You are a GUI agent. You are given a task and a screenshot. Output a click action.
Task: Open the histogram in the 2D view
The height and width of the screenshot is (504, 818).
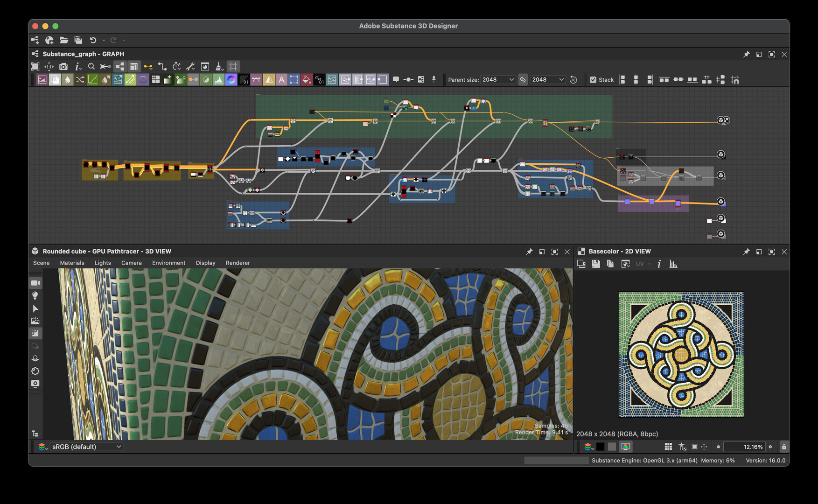point(673,264)
